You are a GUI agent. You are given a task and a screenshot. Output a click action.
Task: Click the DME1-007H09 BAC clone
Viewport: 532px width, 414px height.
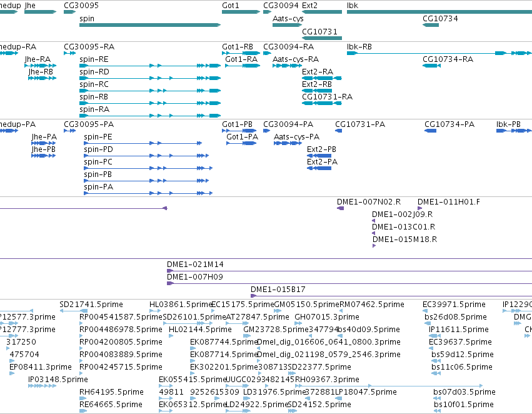point(349,283)
